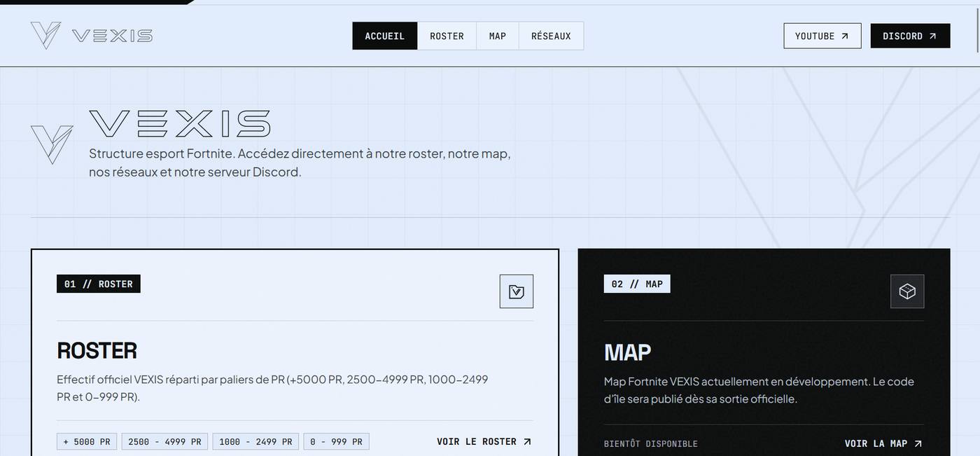Image resolution: width=980 pixels, height=456 pixels.
Task: Select the "0 - 999 PR" tier tag
Action: coord(337,442)
